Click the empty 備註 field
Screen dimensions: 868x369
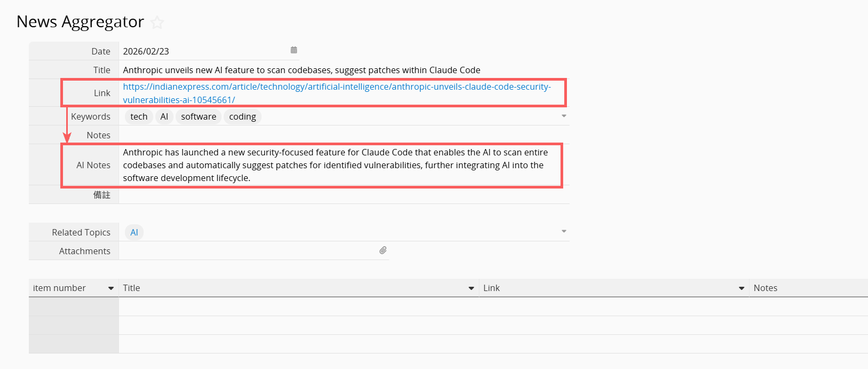click(x=342, y=195)
